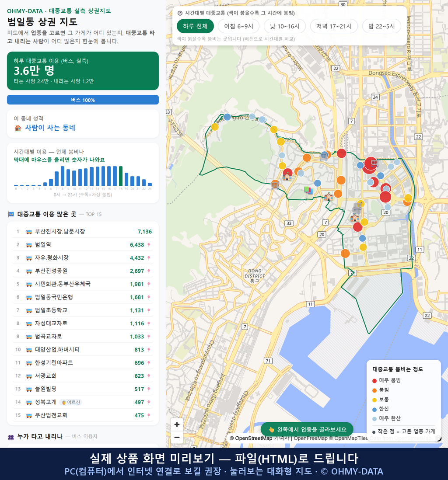Zoom out with the map minus button
448x480 pixels.
(x=177, y=437)
